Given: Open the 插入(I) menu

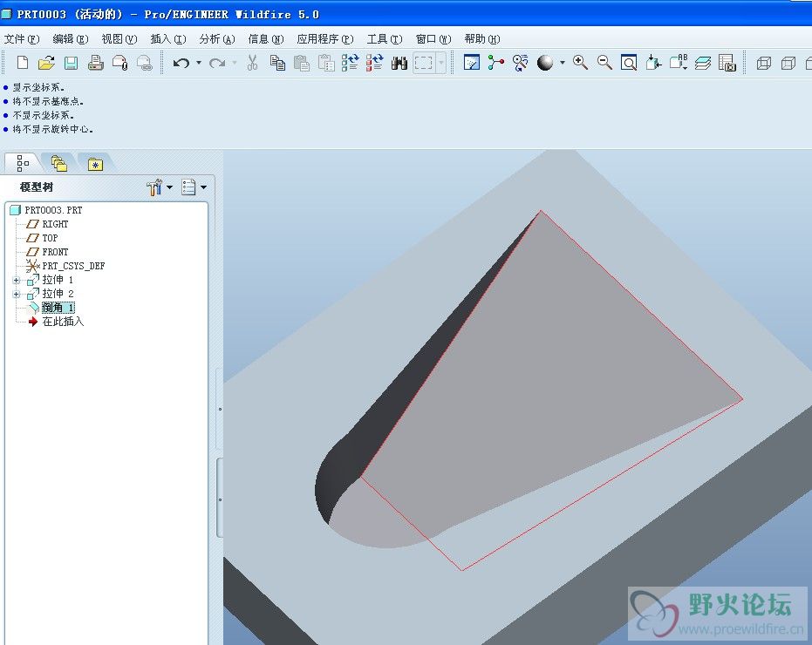Looking at the screenshot, I should point(167,39).
